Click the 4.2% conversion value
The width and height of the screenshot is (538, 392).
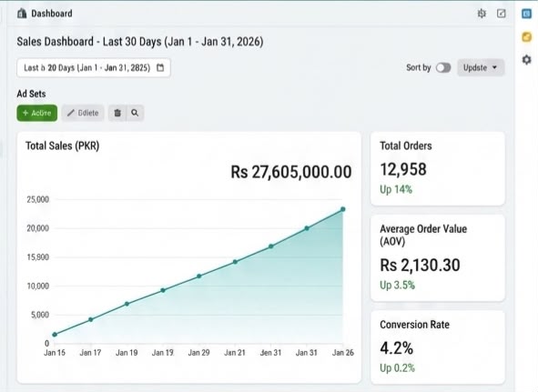(x=396, y=348)
